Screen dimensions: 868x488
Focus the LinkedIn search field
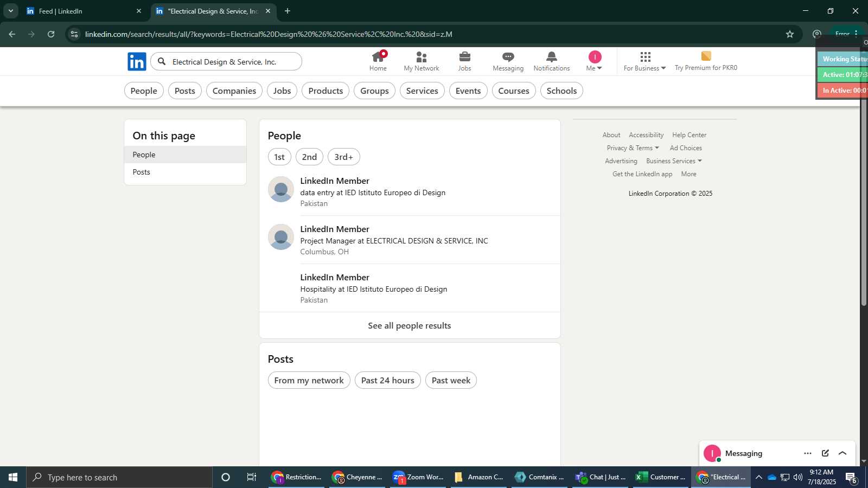tap(226, 61)
